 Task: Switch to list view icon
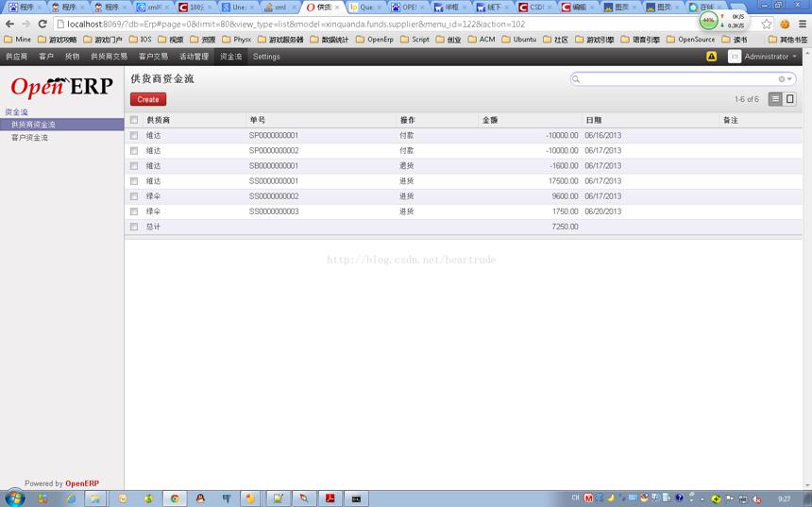[x=775, y=99]
